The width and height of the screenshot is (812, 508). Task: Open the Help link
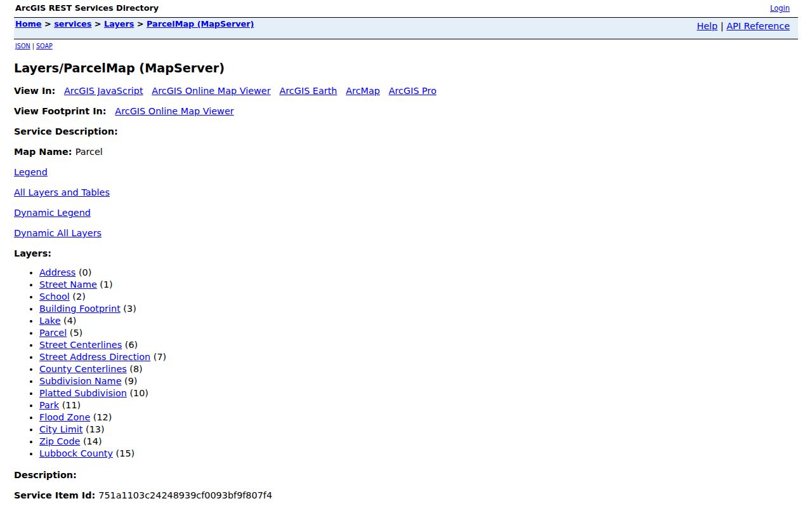707,26
